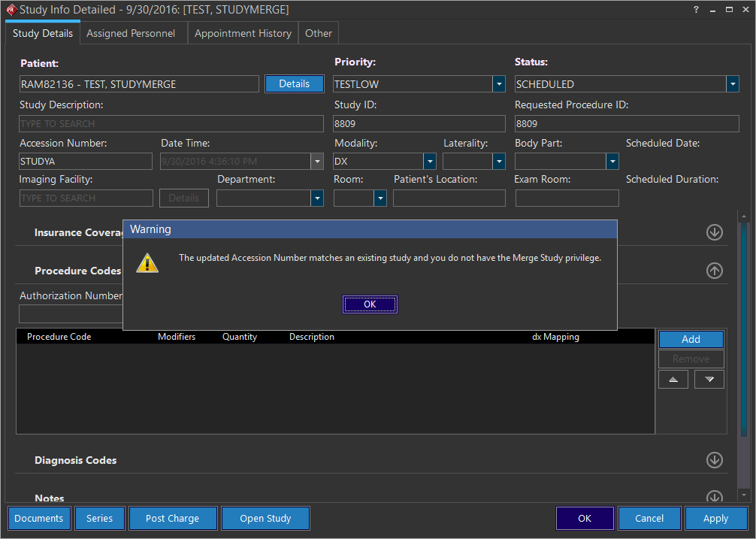Open the Laterality dropdown
Viewport: 756px width, 539px height.
click(x=498, y=161)
